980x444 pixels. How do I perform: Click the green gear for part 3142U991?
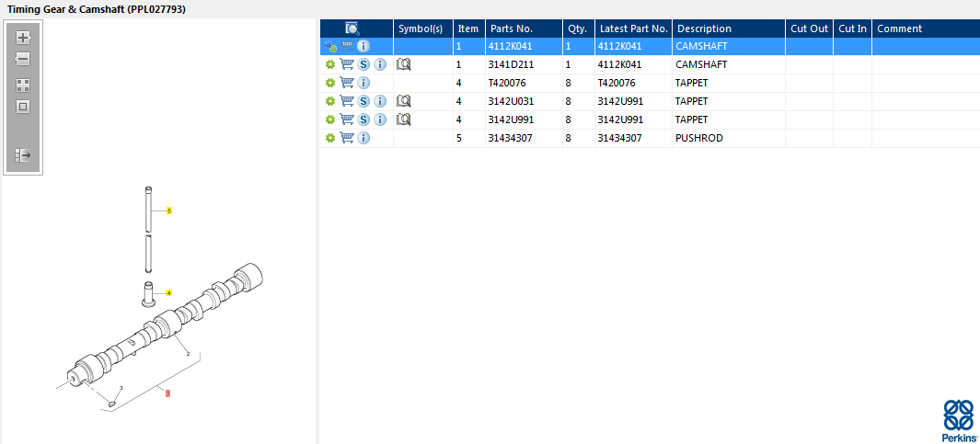pos(330,120)
